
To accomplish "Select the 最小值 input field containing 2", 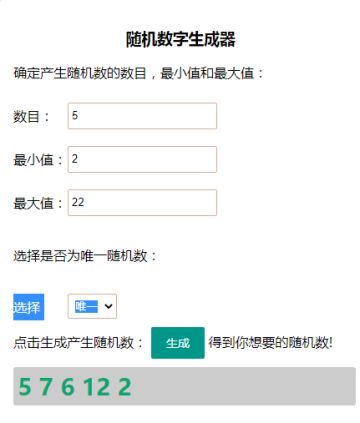I will 142,159.
